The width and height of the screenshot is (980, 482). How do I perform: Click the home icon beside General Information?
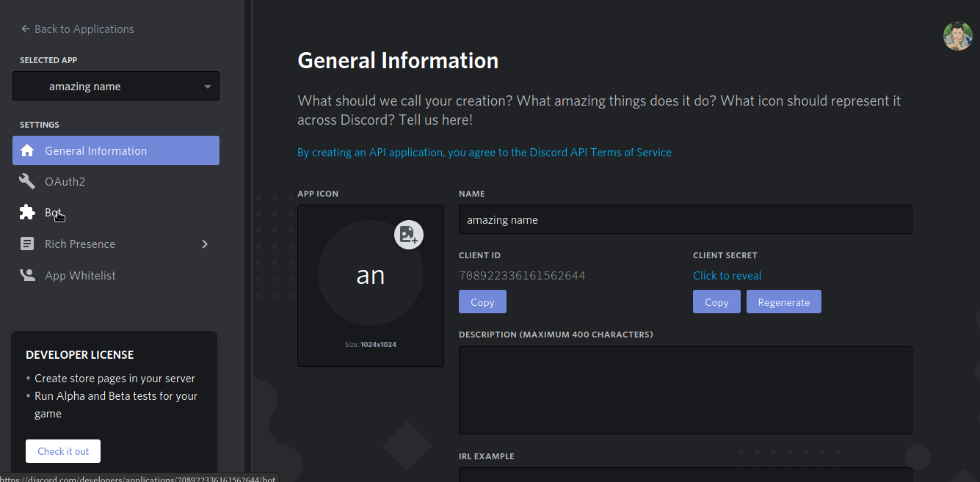click(x=27, y=150)
